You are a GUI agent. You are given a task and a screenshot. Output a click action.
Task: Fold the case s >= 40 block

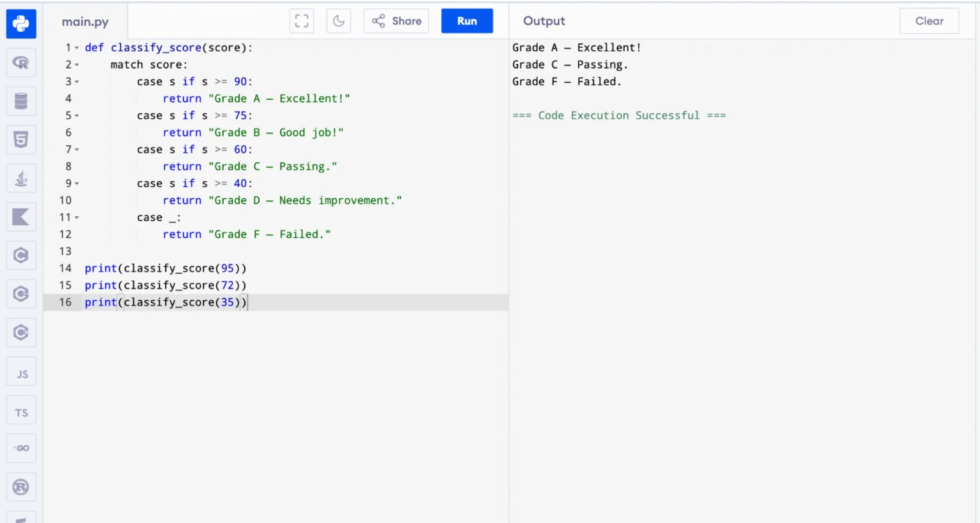(77, 184)
